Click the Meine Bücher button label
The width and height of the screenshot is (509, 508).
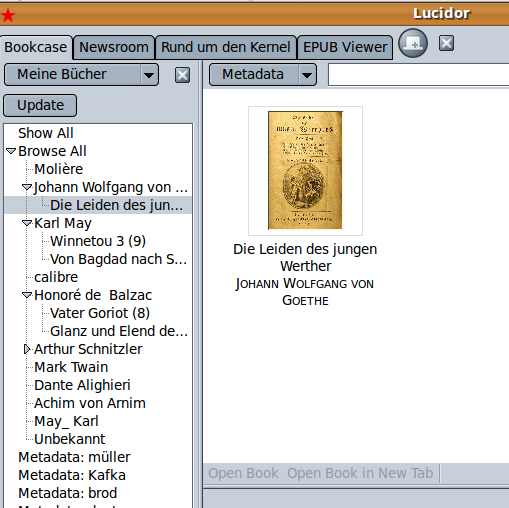tap(62, 74)
